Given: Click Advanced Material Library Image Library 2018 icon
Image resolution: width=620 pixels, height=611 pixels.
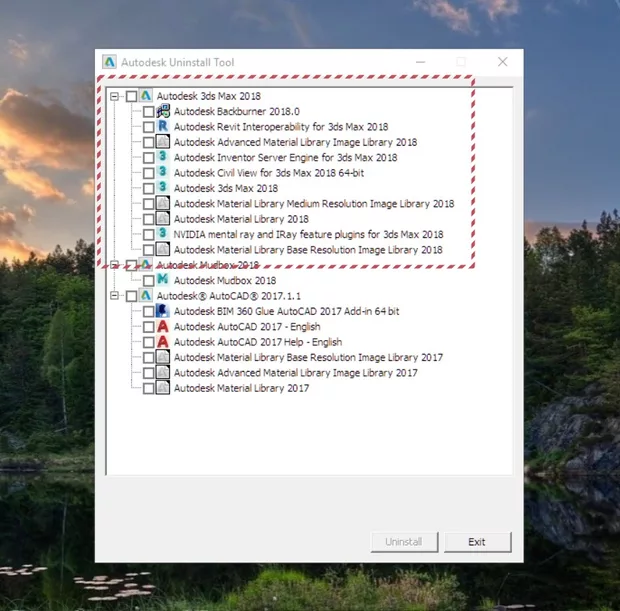Looking at the screenshot, I should [163, 142].
